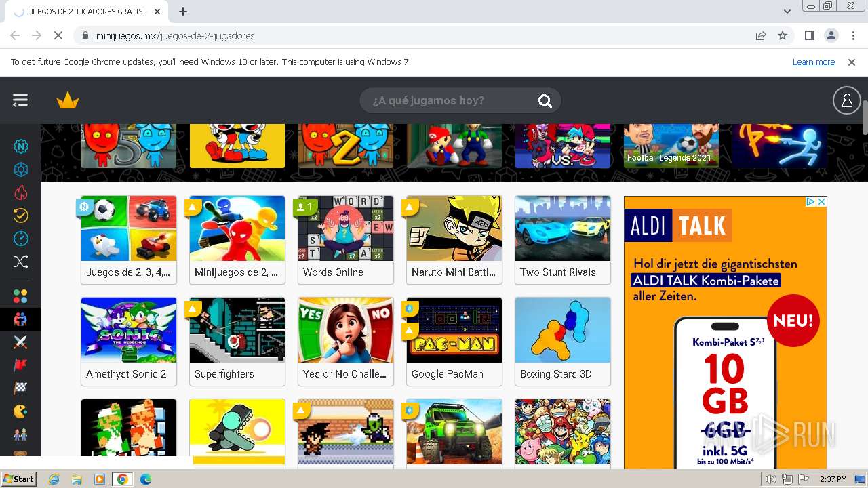Click the blue speed gauge sidebar icon
The width and height of the screenshot is (868, 488).
point(21,239)
